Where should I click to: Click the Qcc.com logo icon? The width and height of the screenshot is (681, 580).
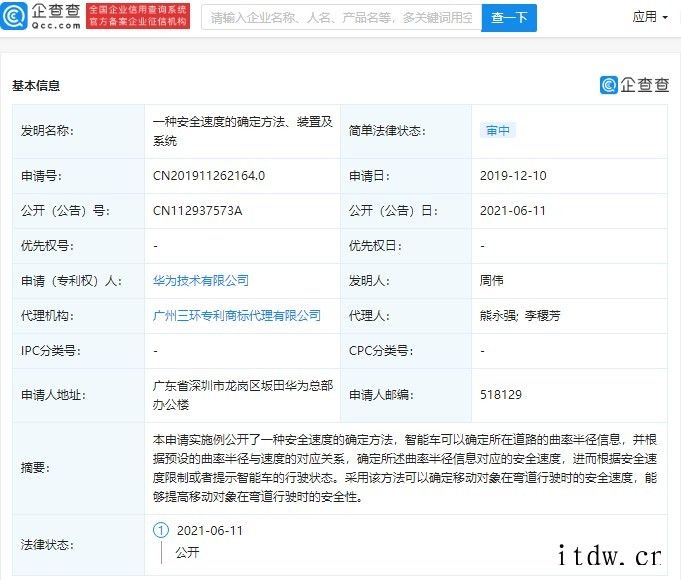point(14,16)
